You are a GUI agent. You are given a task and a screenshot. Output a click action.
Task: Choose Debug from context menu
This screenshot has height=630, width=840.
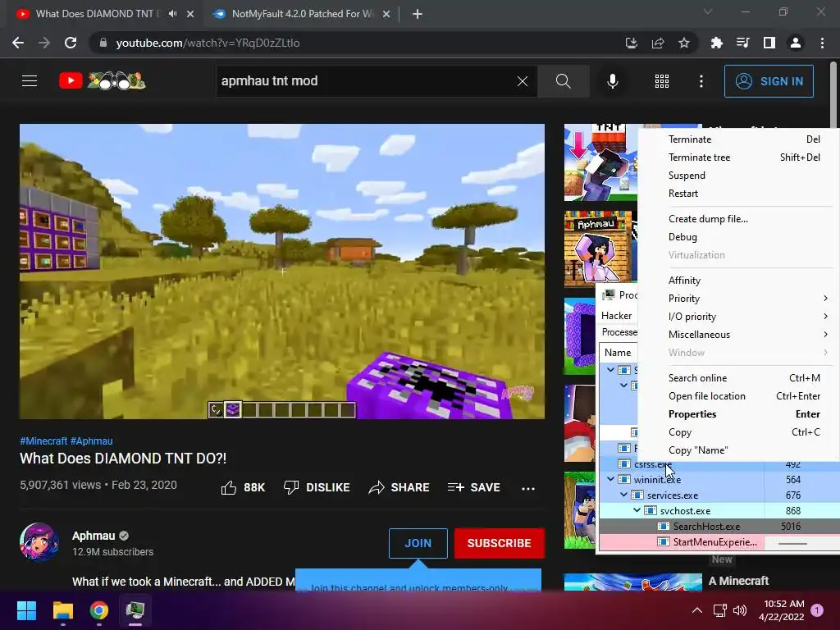coord(738,237)
